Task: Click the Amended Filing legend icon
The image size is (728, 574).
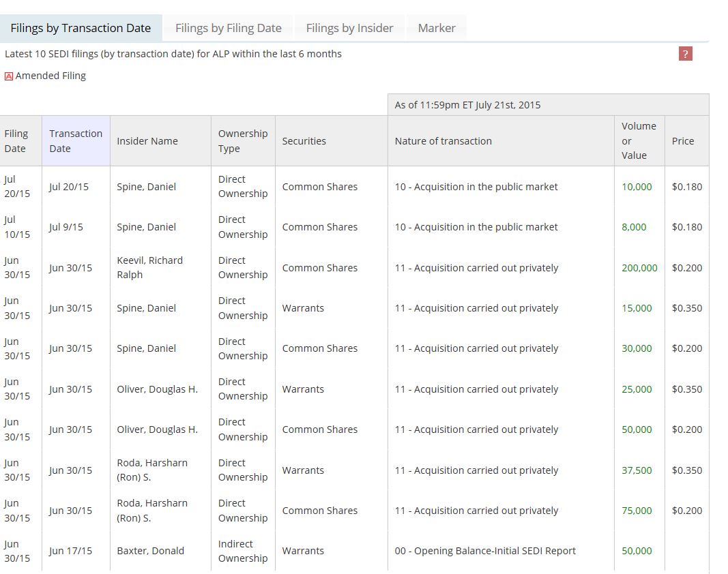Action: coord(9,76)
